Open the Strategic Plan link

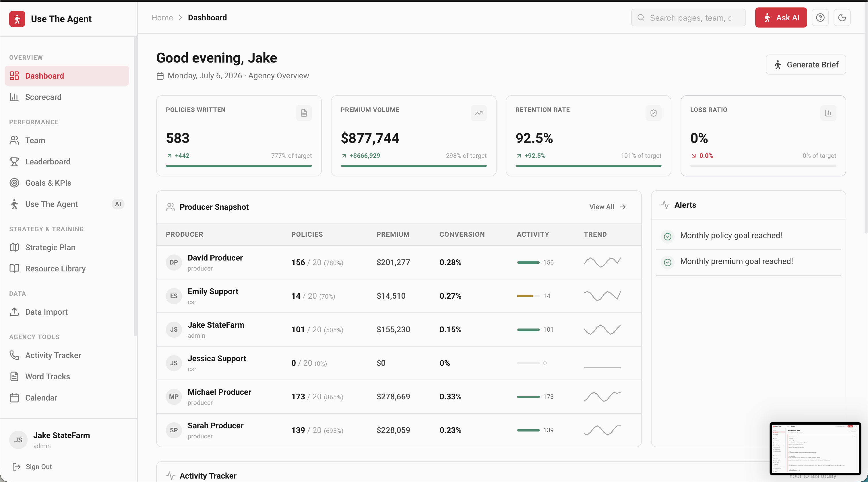pos(67,248)
